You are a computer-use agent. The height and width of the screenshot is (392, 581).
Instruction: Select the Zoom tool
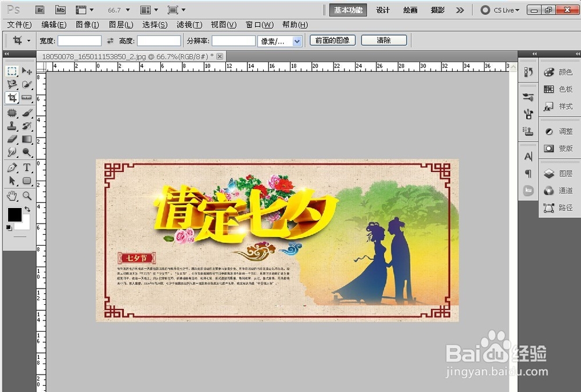tap(27, 196)
